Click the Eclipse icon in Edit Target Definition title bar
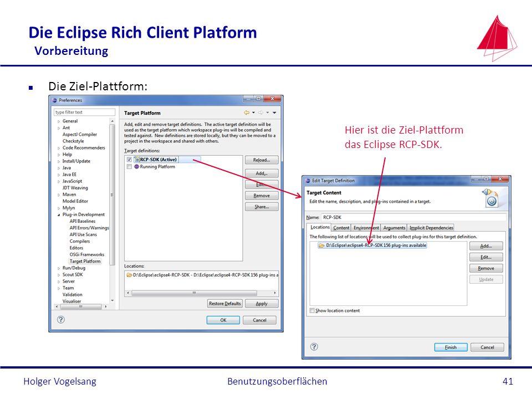Viewport: 532px width, 399px height. pyautogui.click(x=308, y=181)
